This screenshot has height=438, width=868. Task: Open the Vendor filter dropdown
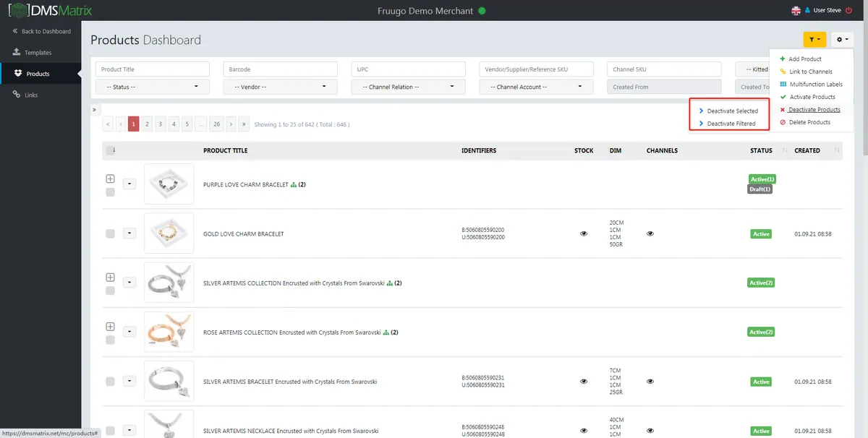(281, 87)
